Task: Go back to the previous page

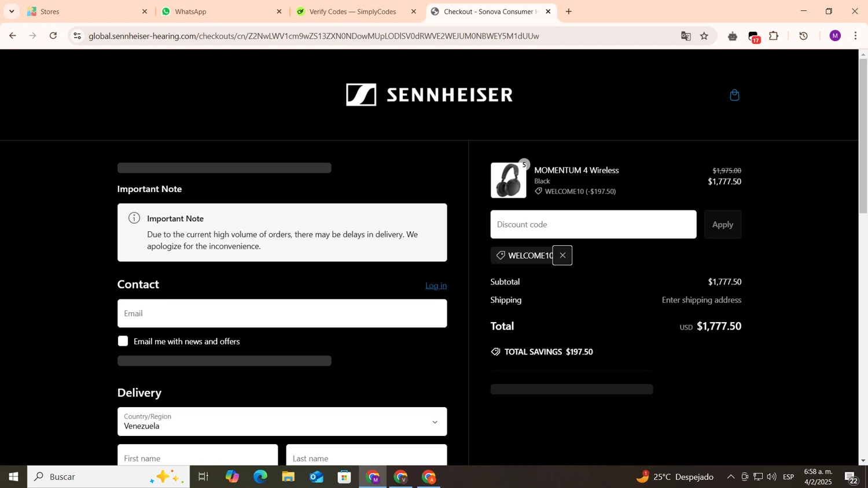Action: pyautogui.click(x=12, y=36)
